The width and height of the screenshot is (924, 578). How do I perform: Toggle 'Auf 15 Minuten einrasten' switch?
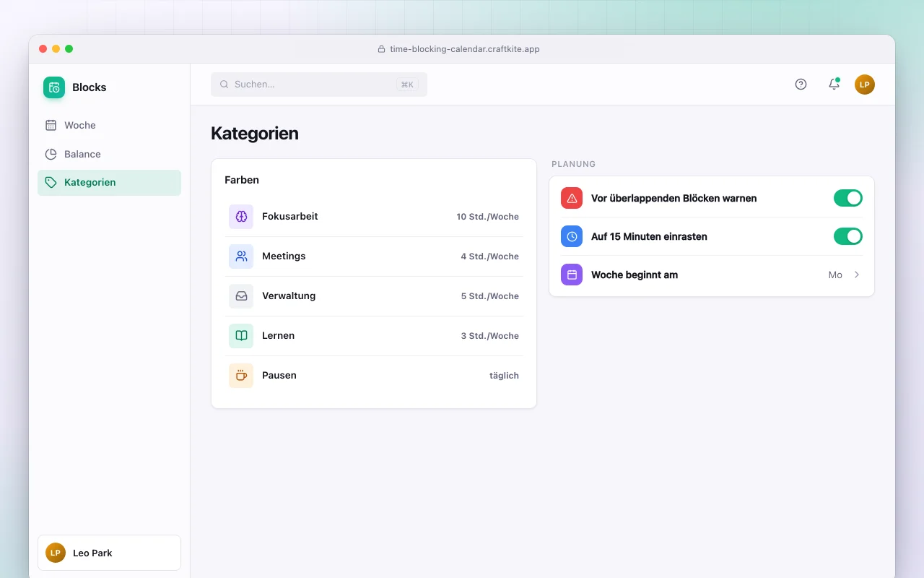[x=848, y=236]
